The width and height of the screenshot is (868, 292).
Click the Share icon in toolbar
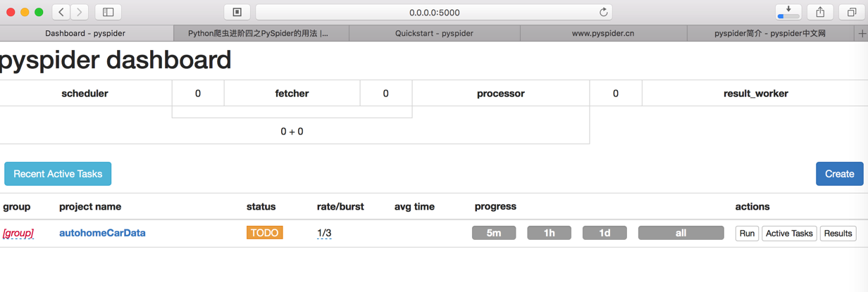click(820, 12)
